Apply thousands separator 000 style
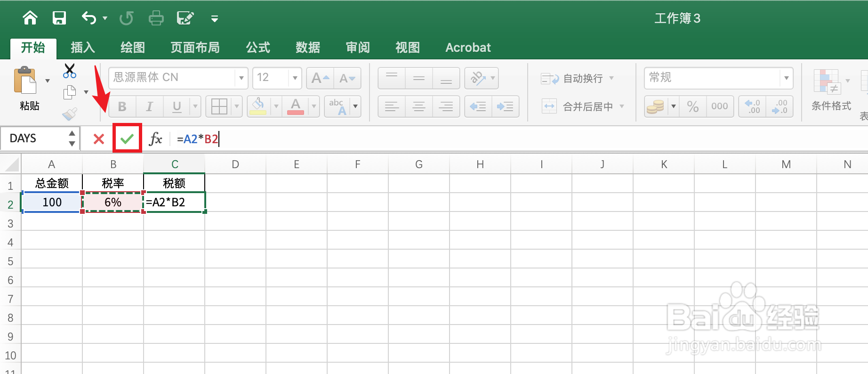The image size is (868, 374). click(720, 106)
